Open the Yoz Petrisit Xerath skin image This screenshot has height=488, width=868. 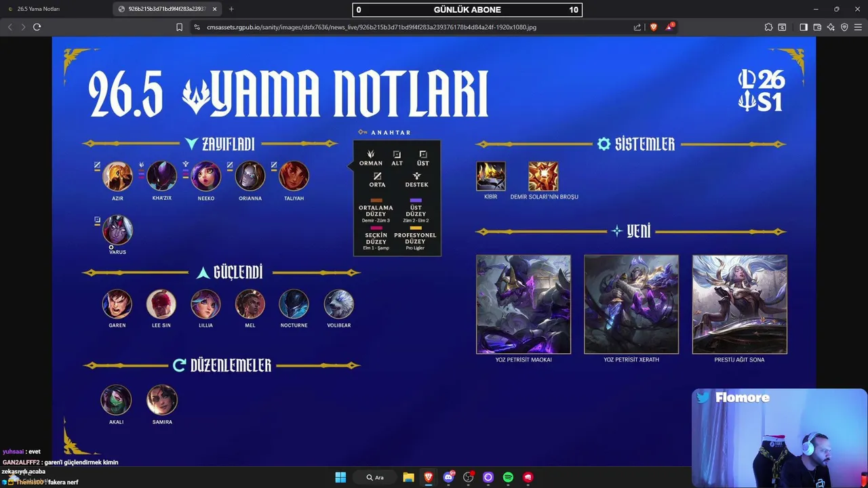[631, 304]
